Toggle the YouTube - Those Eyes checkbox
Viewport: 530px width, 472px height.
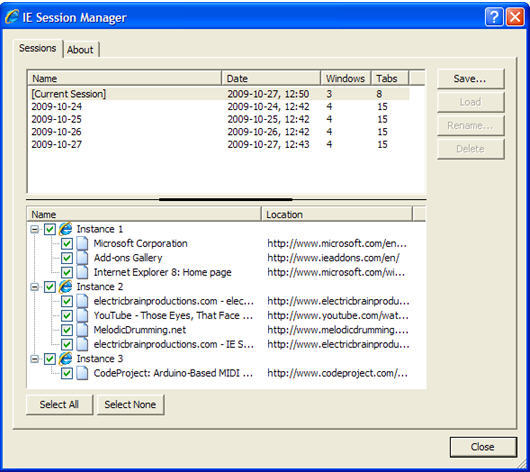point(67,315)
